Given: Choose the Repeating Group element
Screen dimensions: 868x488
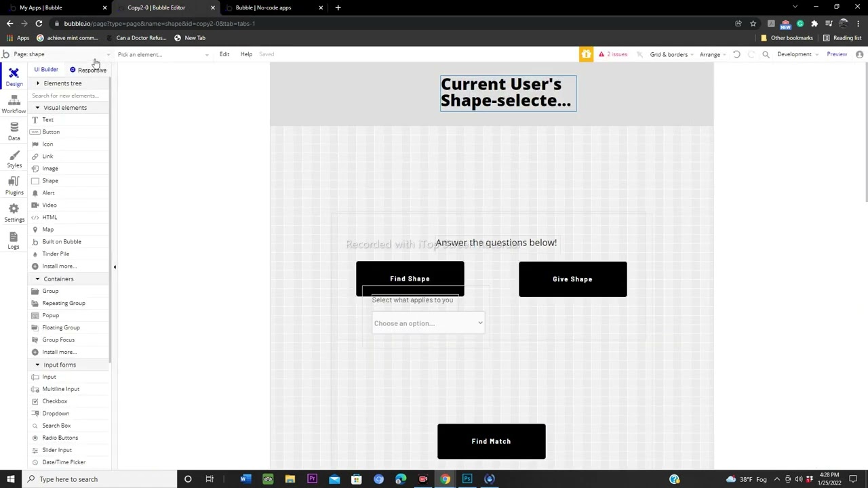Looking at the screenshot, I should tap(64, 303).
